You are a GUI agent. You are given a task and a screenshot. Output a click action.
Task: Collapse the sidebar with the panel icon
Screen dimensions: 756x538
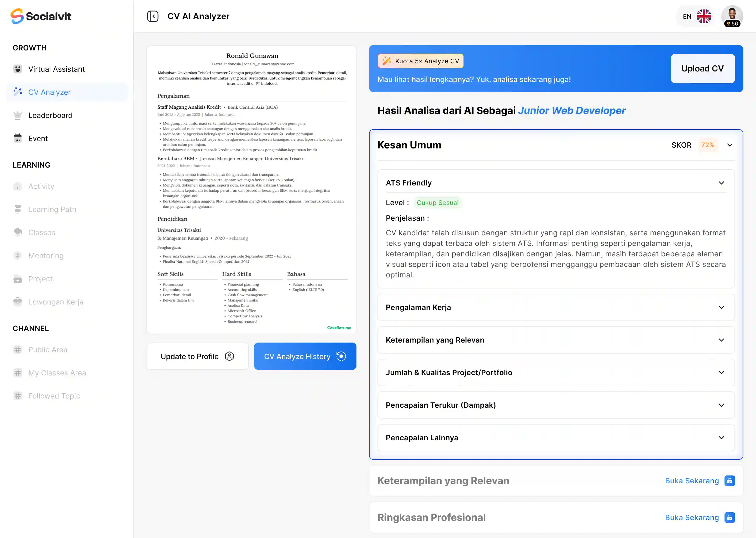(153, 16)
